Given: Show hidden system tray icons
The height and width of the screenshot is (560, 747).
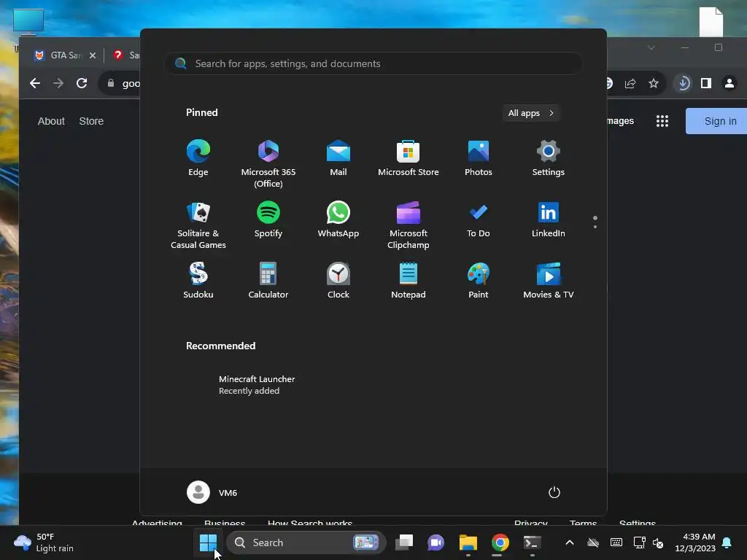Looking at the screenshot, I should tap(569, 542).
